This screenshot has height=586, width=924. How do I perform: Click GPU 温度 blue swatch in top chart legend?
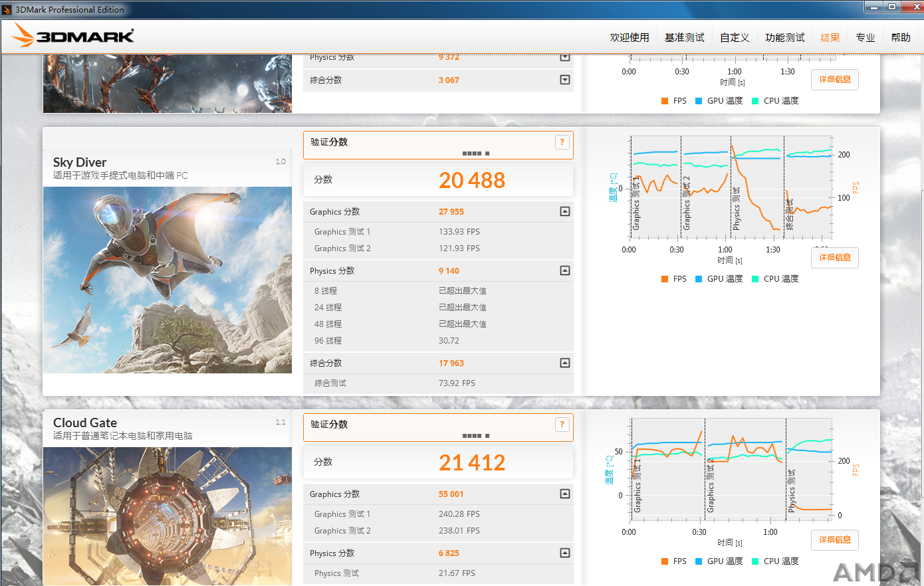point(699,101)
